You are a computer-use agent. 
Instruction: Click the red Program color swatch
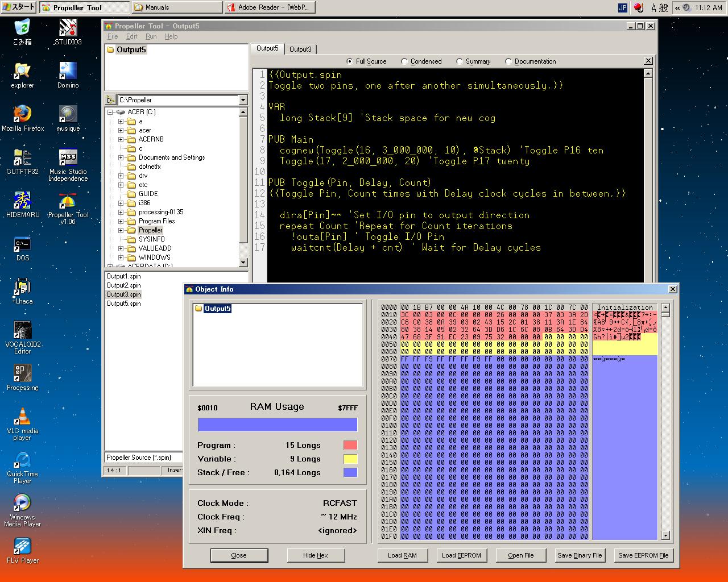point(350,445)
